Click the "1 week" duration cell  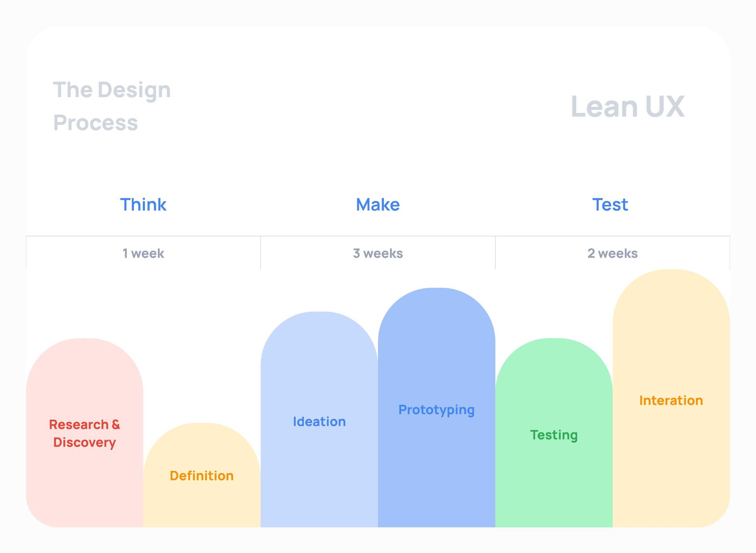click(x=143, y=253)
